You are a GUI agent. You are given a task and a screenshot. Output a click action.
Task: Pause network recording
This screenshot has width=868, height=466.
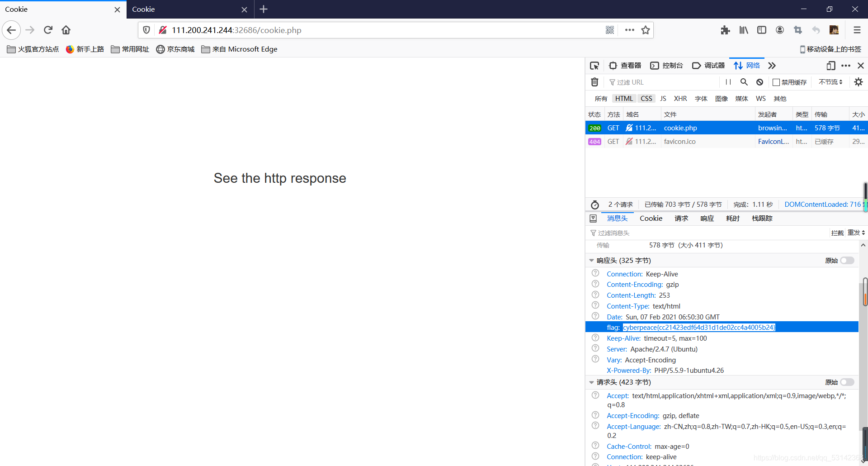click(728, 82)
